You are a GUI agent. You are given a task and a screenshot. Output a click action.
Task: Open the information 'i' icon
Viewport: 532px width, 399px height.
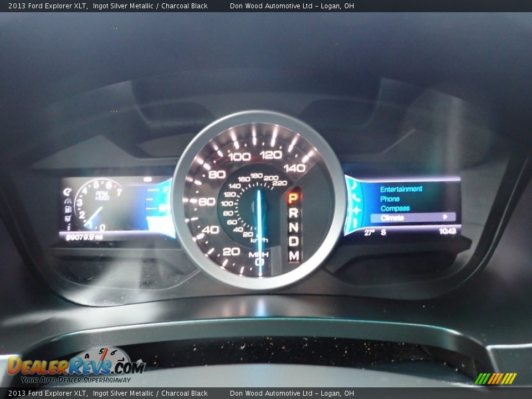68,227
